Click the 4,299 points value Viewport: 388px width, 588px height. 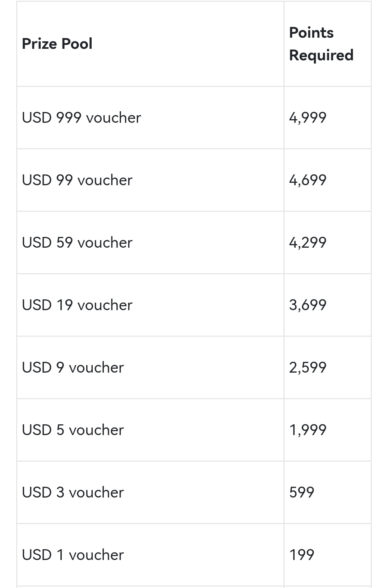click(308, 243)
